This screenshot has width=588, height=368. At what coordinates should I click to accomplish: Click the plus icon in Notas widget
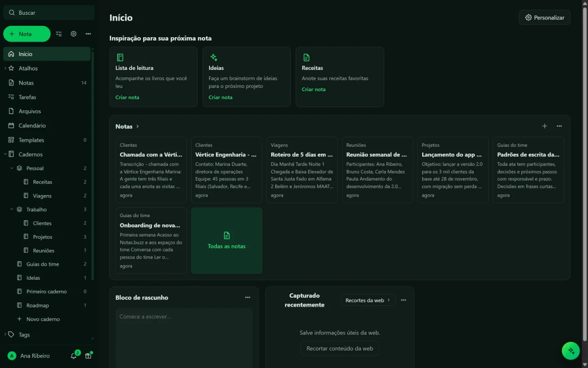pyautogui.click(x=544, y=126)
